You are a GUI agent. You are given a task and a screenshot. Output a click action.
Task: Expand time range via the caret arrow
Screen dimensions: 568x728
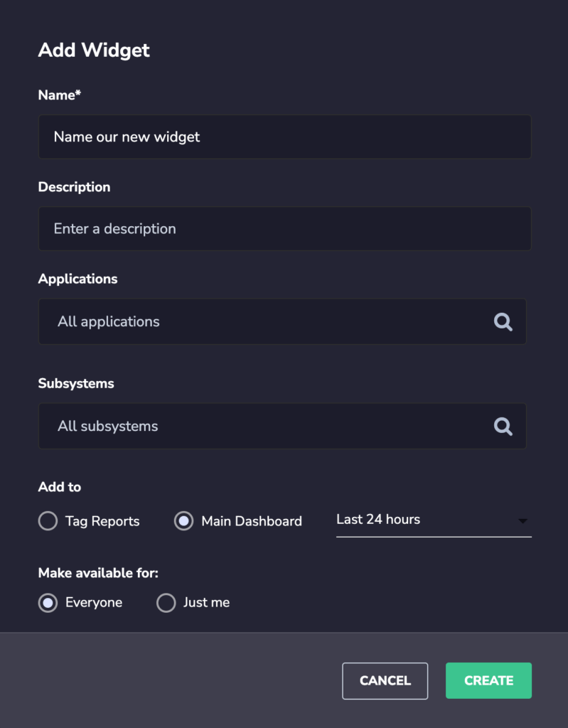click(x=523, y=521)
